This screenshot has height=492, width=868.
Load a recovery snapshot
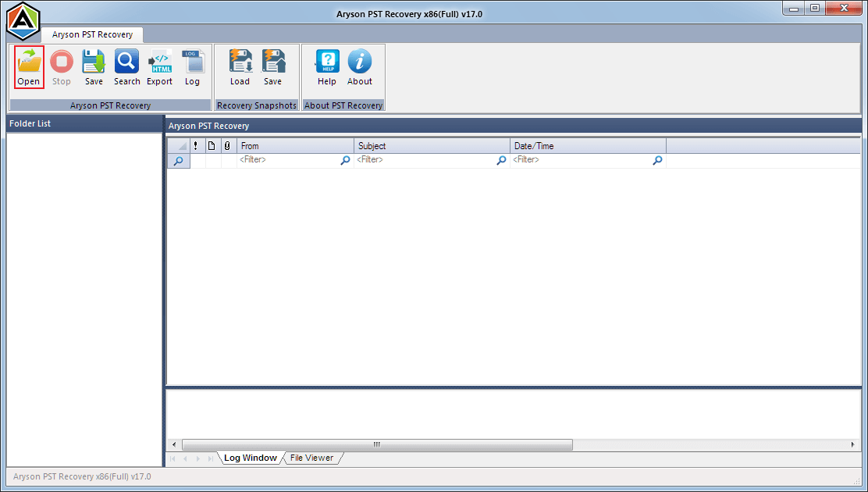(240, 67)
